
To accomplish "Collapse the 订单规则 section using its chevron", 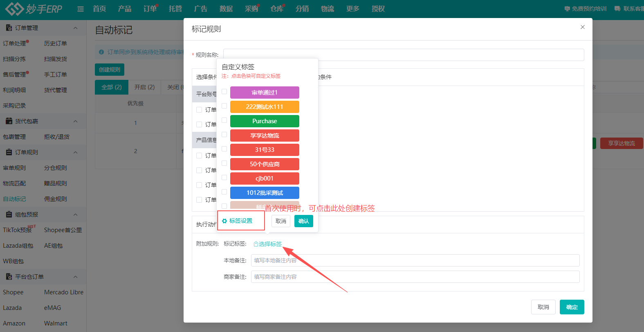I will tap(75, 152).
